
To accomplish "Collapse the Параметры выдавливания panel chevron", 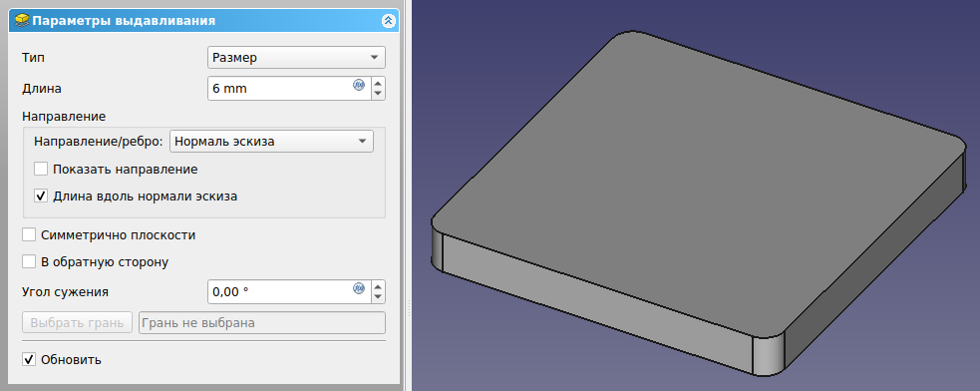I will pos(388,21).
